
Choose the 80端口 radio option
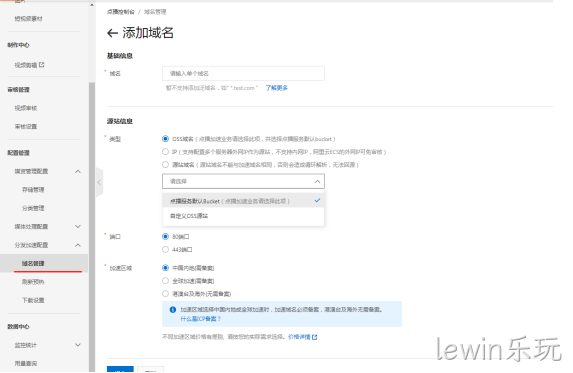tap(165, 236)
